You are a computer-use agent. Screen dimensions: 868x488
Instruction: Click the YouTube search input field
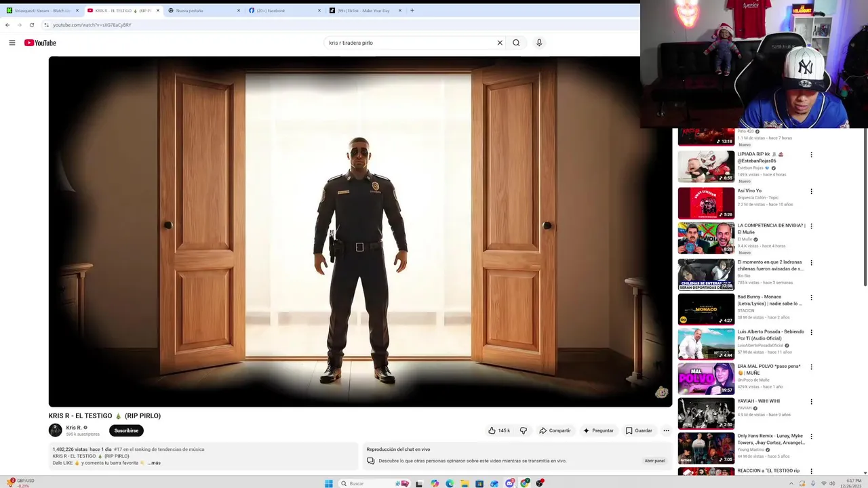click(x=410, y=43)
